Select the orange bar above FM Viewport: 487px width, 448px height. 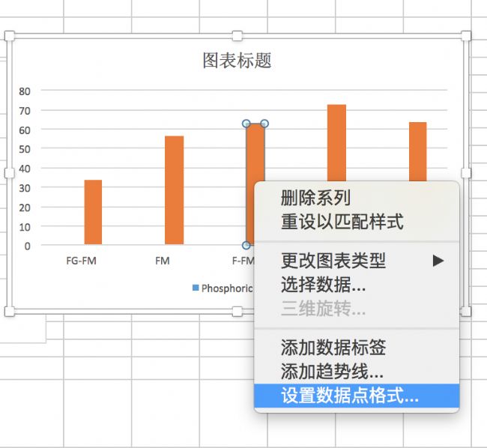click(174, 190)
